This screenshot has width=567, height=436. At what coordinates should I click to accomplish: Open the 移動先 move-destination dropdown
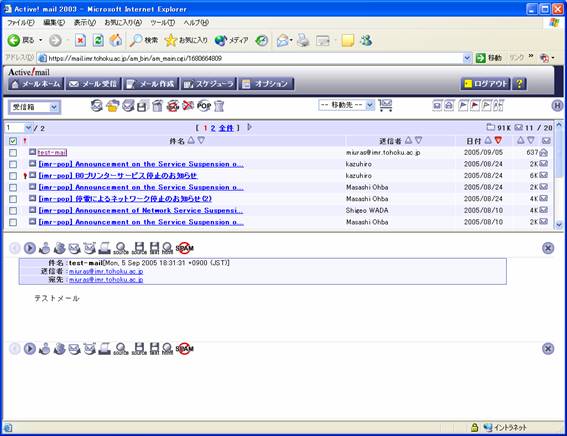click(x=346, y=105)
